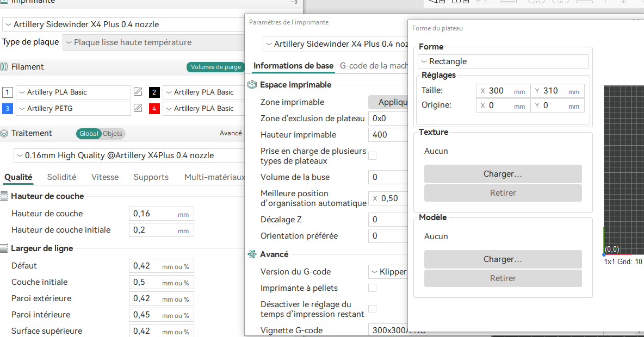This screenshot has width=644, height=337.
Task: Click the Origine X field
Action: [x=503, y=105]
